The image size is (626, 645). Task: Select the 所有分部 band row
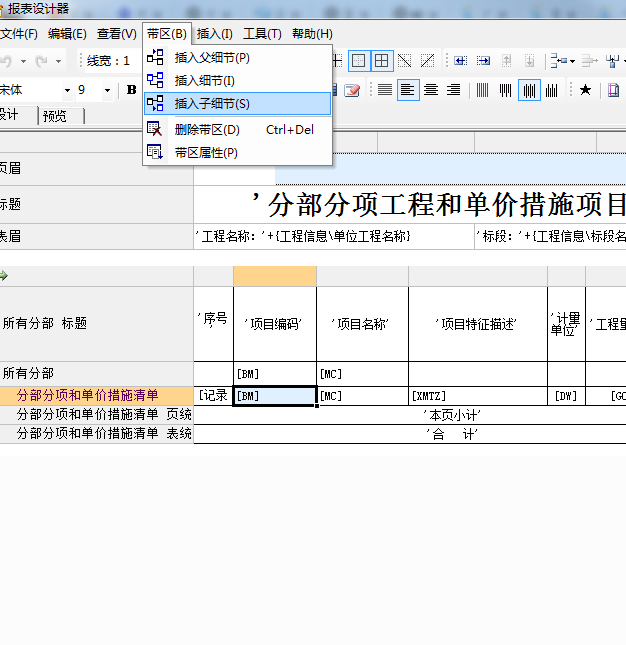[x=97, y=374]
